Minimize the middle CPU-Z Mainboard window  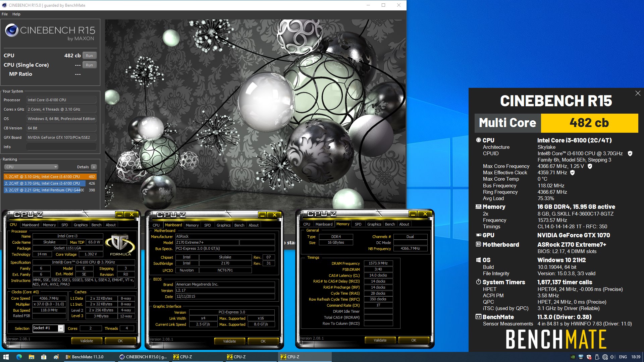(x=262, y=215)
